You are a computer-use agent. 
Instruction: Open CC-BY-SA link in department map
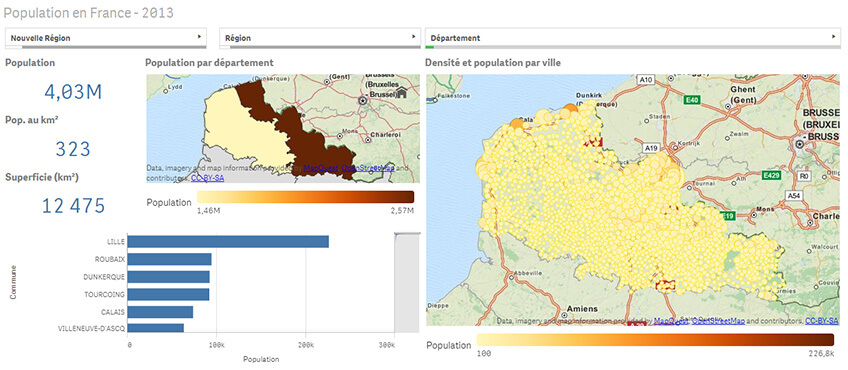207,177
